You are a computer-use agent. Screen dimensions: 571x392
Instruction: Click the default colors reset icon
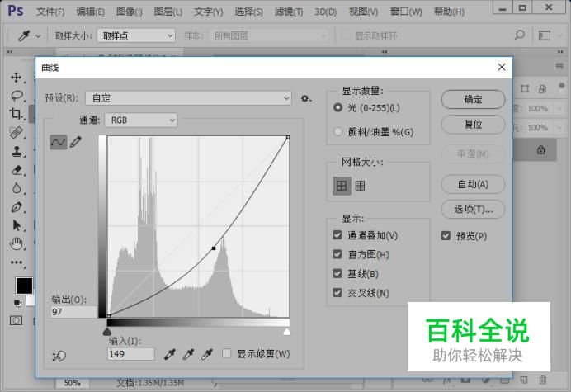[x=17, y=303]
